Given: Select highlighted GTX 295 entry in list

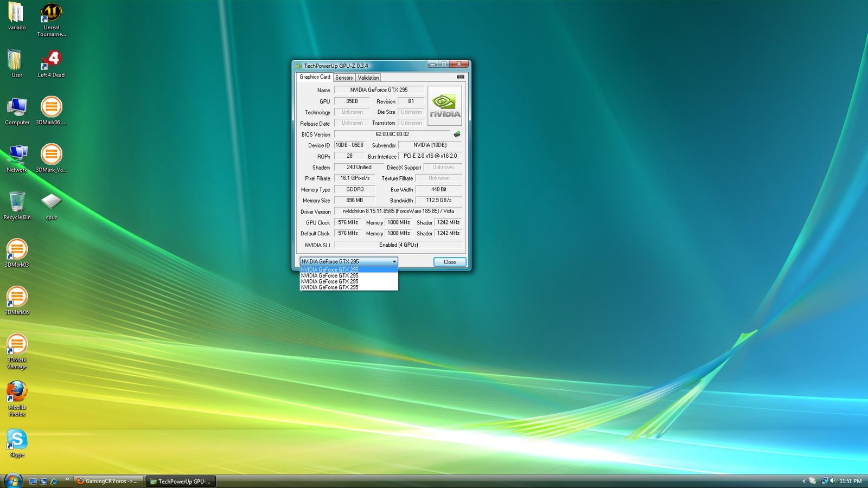Looking at the screenshot, I should [x=349, y=269].
